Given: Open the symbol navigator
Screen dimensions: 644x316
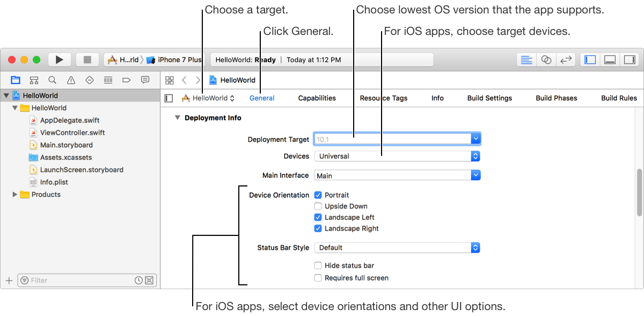Looking at the screenshot, I should pyautogui.click(x=34, y=80).
